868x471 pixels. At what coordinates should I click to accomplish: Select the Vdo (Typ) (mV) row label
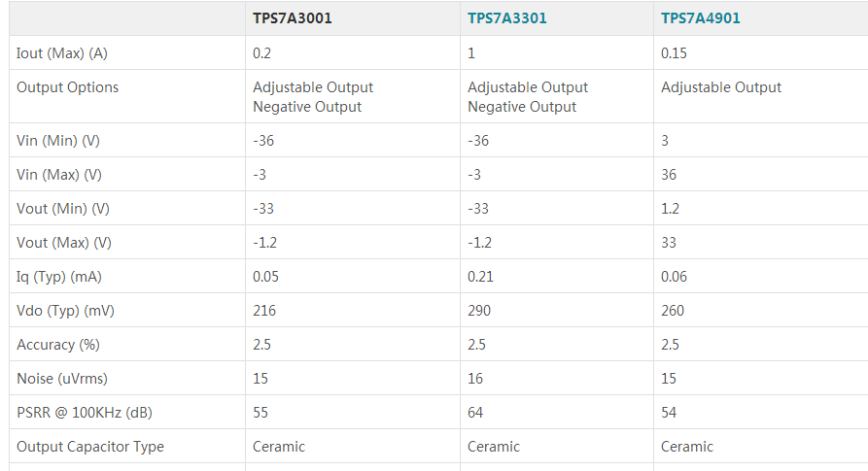click(65, 311)
